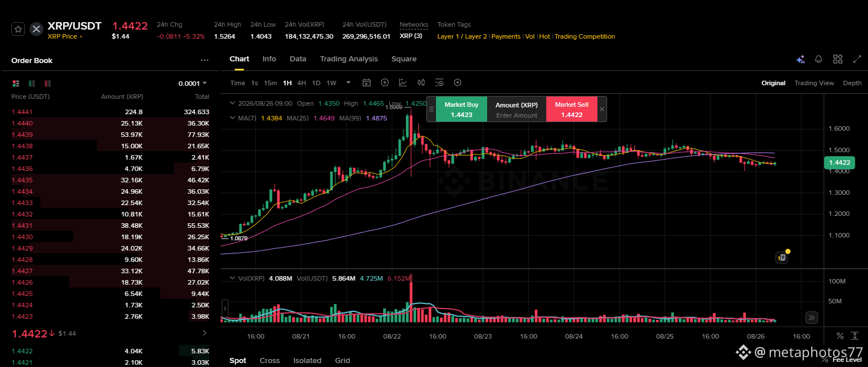This screenshot has width=868, height=367.
Task: Open Networks XRP (3) info
Action: pos(411,36)
